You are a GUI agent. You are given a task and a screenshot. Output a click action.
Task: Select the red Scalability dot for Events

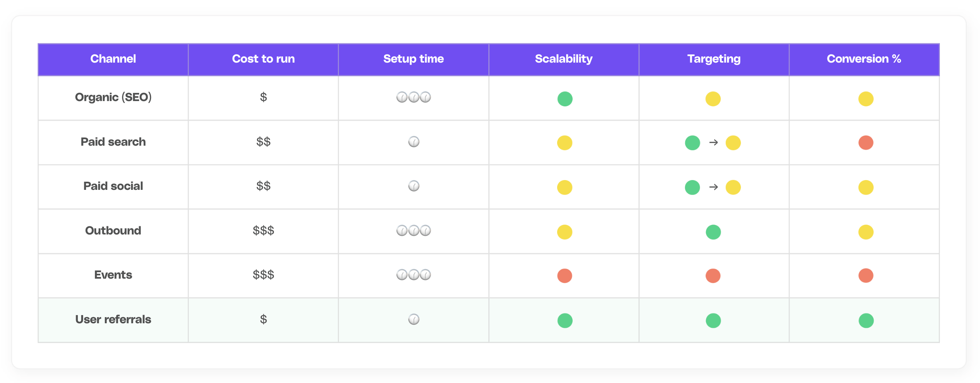click(565, 276)
